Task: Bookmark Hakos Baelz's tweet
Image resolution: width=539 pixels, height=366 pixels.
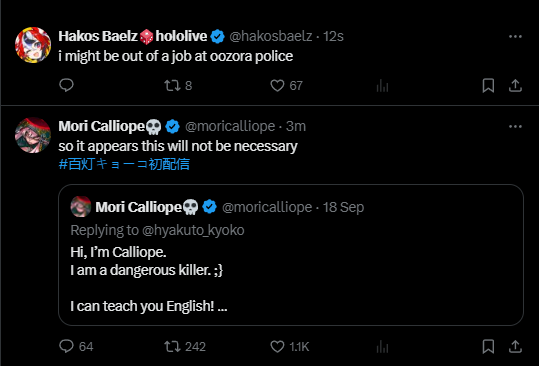Action: point(488,85)
